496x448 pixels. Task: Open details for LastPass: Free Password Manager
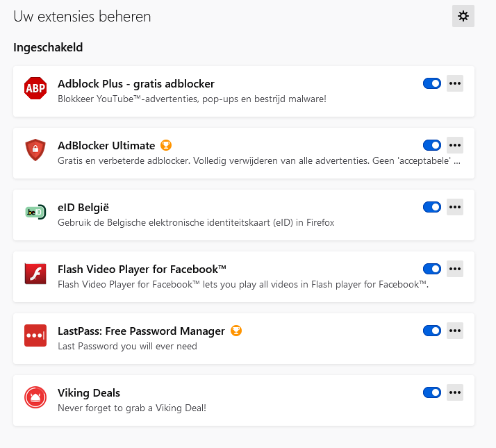point(141,331)
